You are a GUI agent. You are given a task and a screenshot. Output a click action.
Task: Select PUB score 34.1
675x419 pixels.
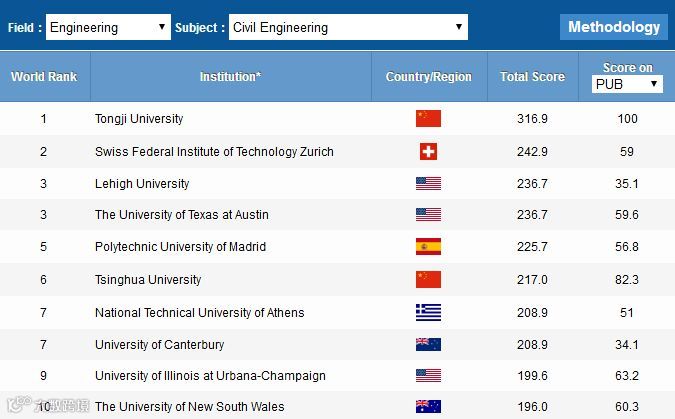pyautogui.click(x=627, y=345)
